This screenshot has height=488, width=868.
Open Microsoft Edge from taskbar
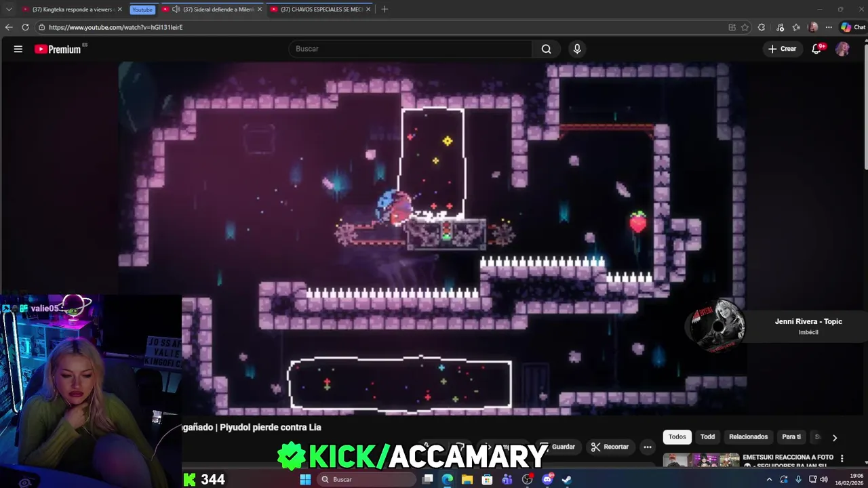448,479
